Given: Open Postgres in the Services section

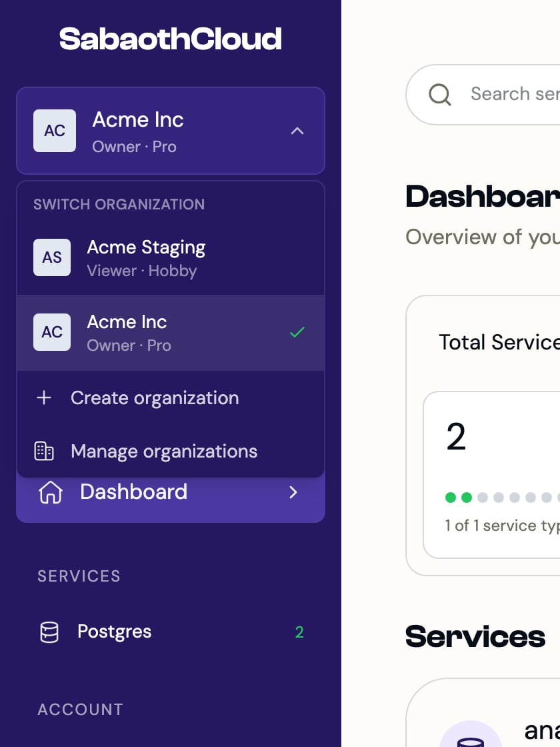Looking at the screenshot, I should (x=171, y=632).
